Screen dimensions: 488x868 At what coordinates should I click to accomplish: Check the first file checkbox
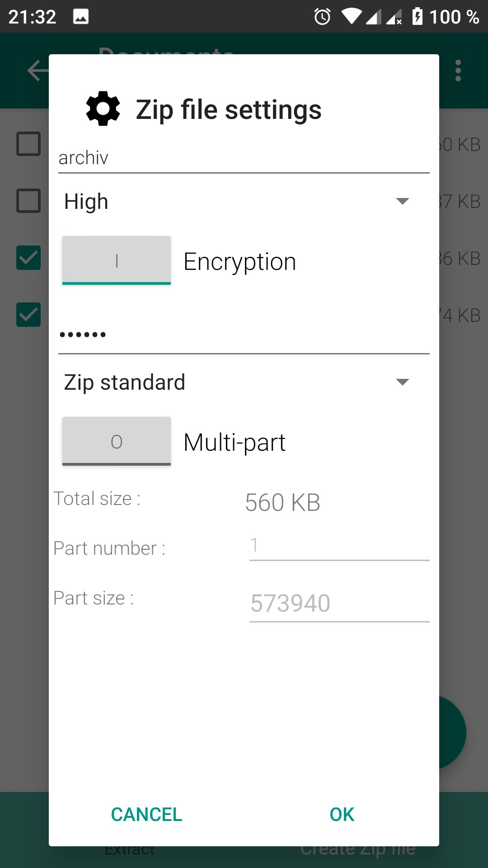click(28, 144)
